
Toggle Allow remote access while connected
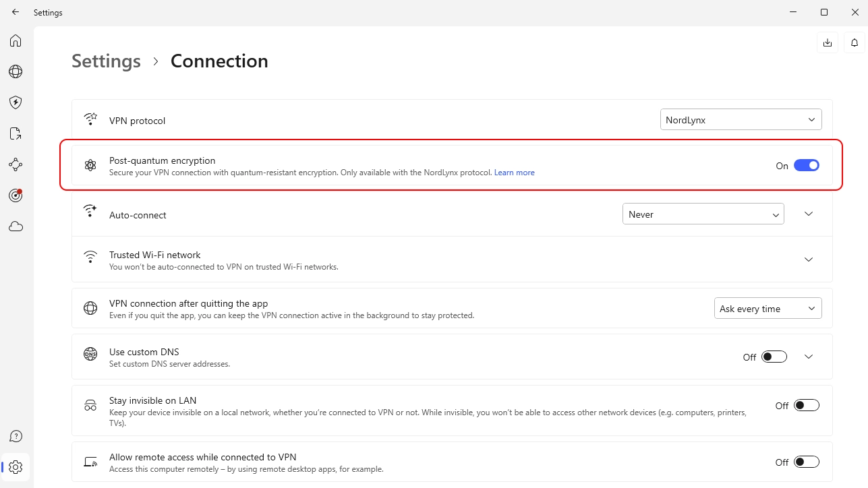tap(806, 462)
